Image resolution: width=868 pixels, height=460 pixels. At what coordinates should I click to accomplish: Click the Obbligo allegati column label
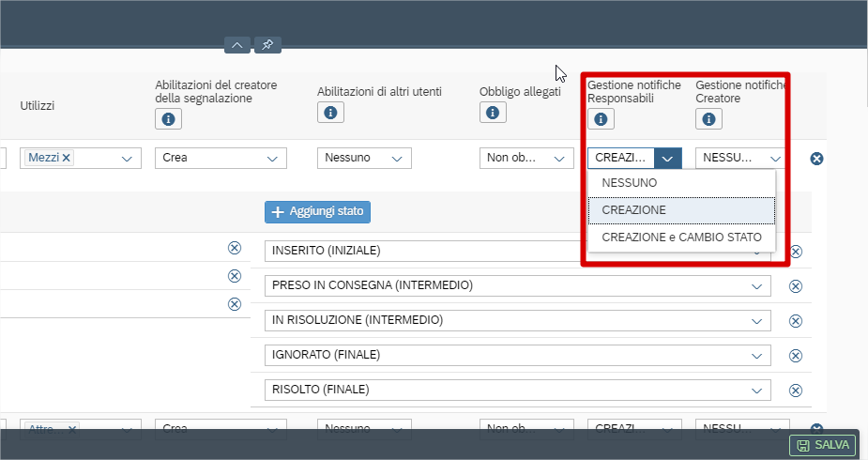(x=520, y=92)
